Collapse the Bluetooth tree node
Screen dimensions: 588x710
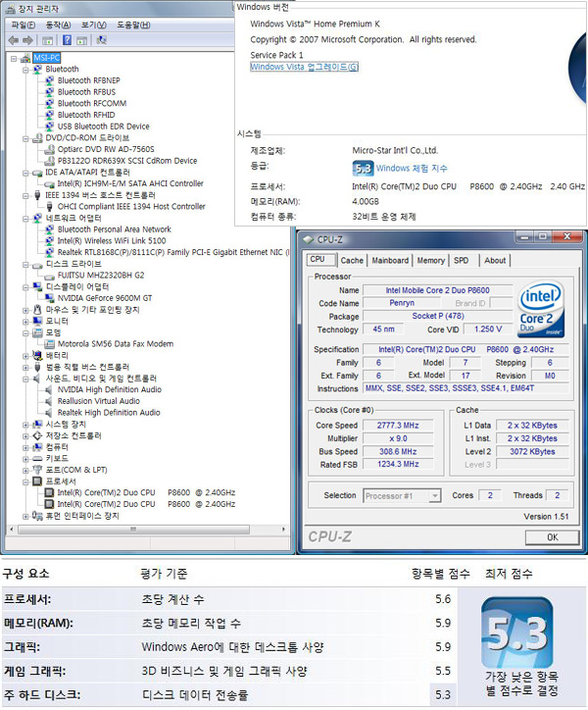pyautogui.click(x=25, y=70)
